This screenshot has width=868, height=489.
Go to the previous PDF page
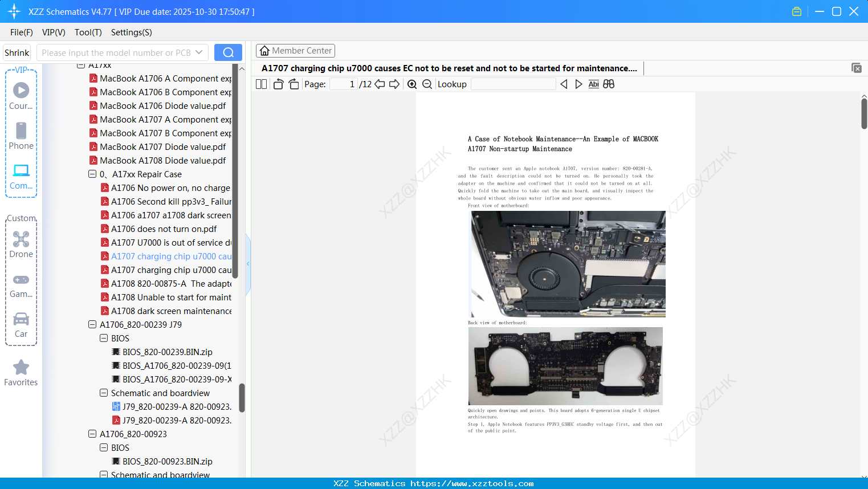pos(380,84)
